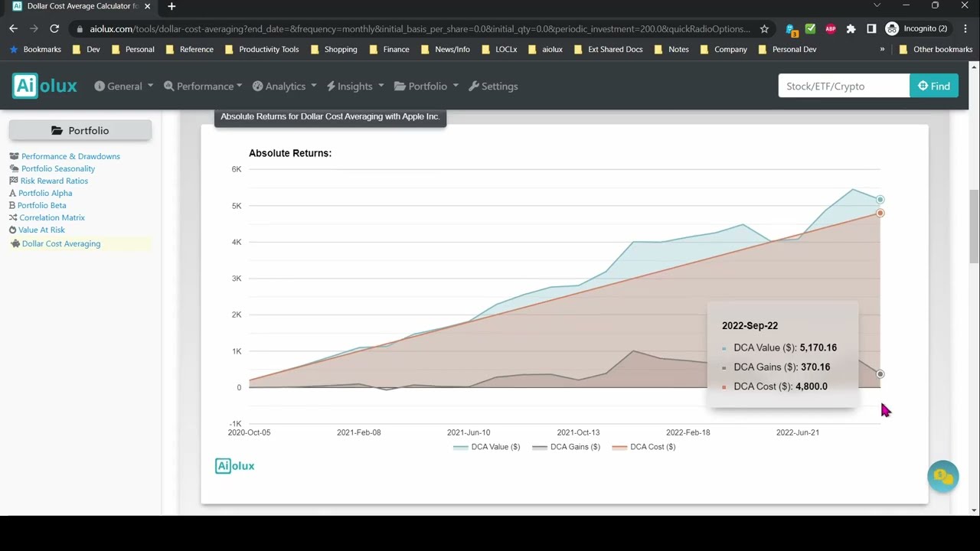
Task: Click the ABP Adblock extension icon
Action: pos(831,29)
